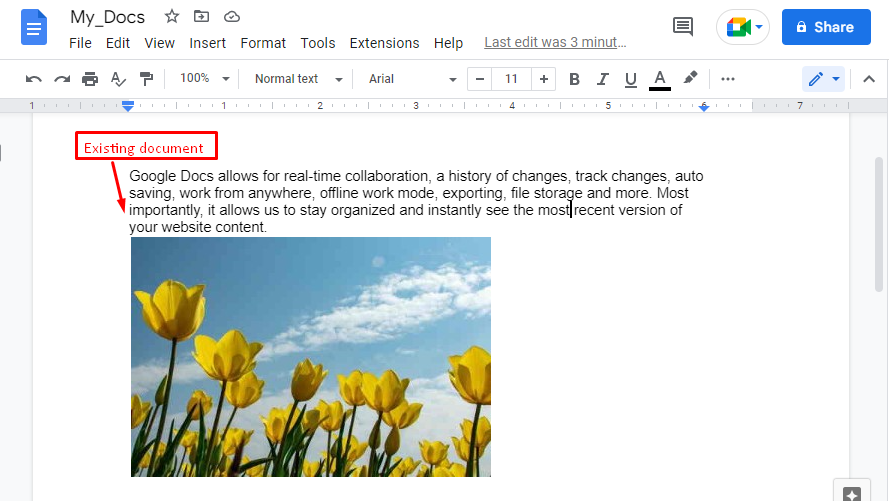
Task: Activate the paint format tool
Action: pos(146,79)
